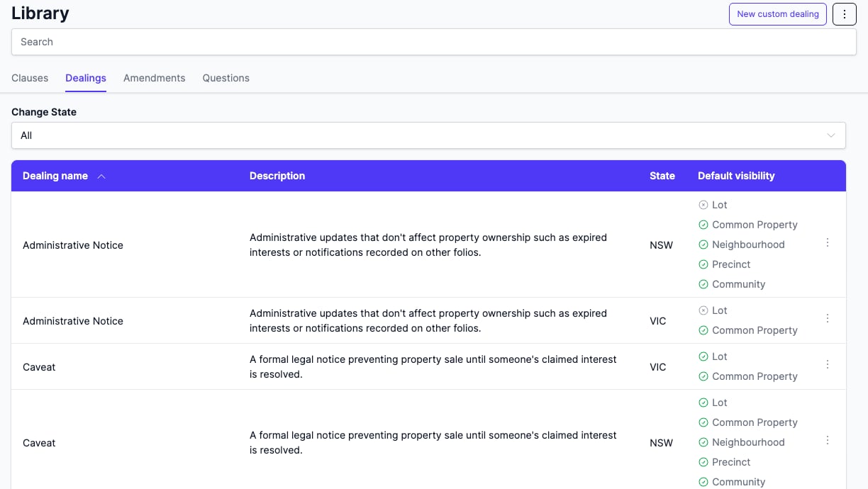
Task: Click Common Property check icon in VIC Administrative Notice
Action: click(703, 330)
